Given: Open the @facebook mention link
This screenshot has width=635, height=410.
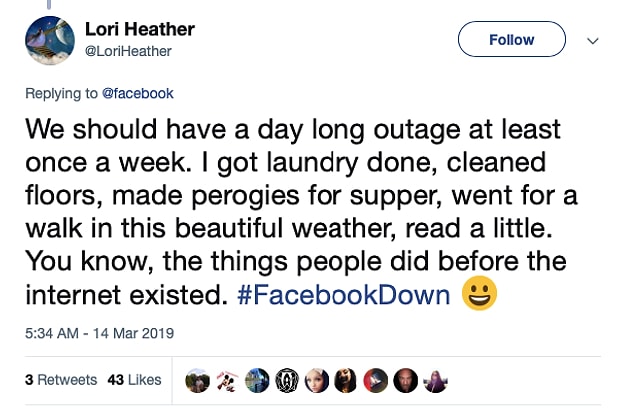Looking at the screenshot, I should tap(138, 94).
